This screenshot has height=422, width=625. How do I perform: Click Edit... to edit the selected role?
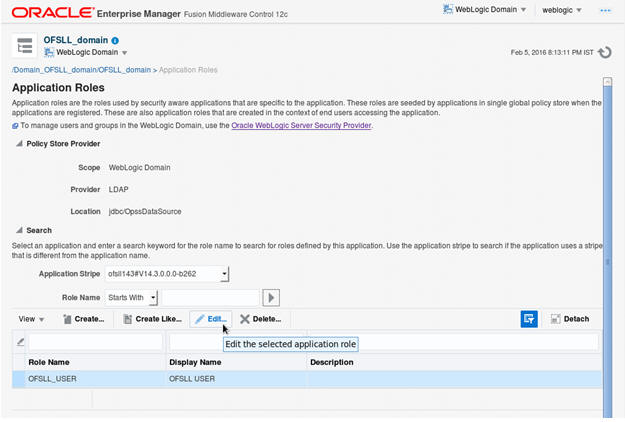pyautogui.click(x=211, y=319)
